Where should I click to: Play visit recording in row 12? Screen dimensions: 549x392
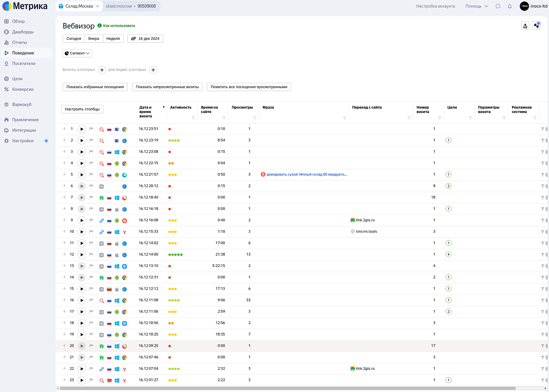[82, 255]
